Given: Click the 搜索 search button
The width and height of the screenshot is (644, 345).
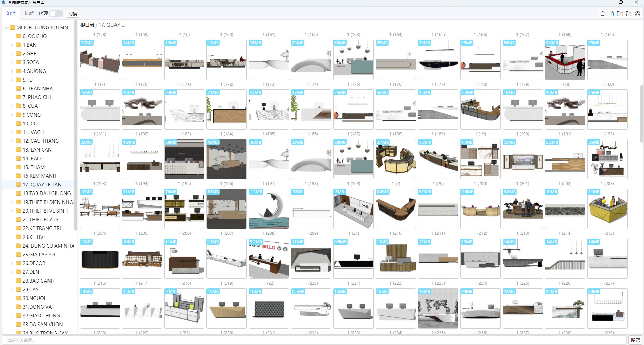Looking at the screenshot, I should pyautogui.click(x=635, y=340).
